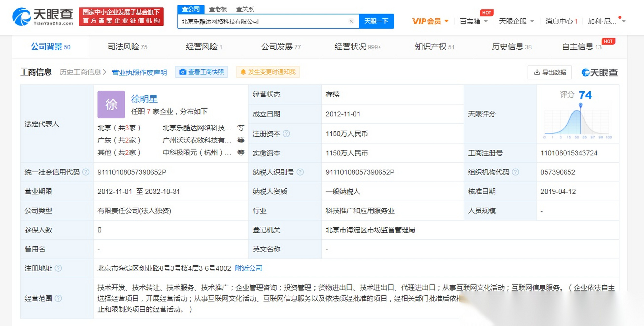644x326 pixels.
Task: Open the 公司发展 tab
Action: (281, 47)
